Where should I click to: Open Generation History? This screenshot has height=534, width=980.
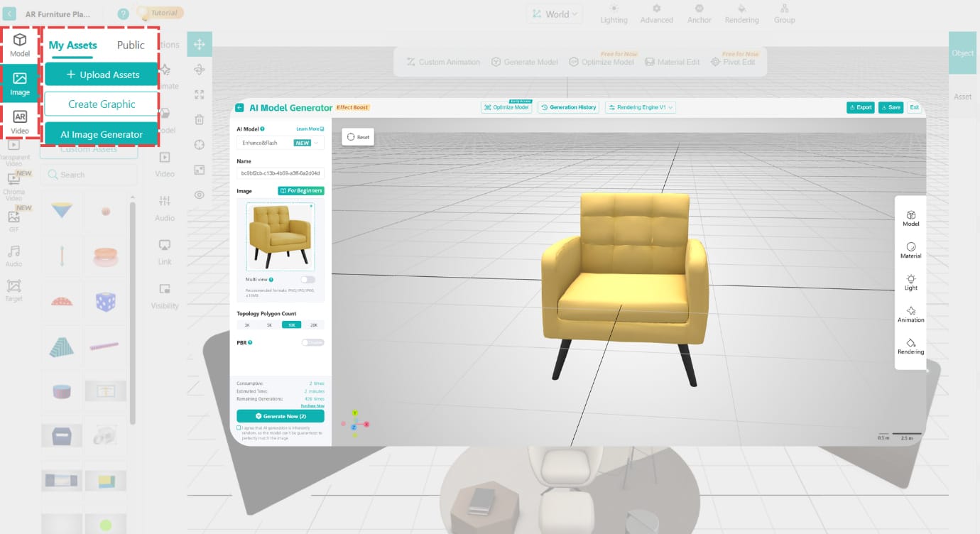(569, 107)
